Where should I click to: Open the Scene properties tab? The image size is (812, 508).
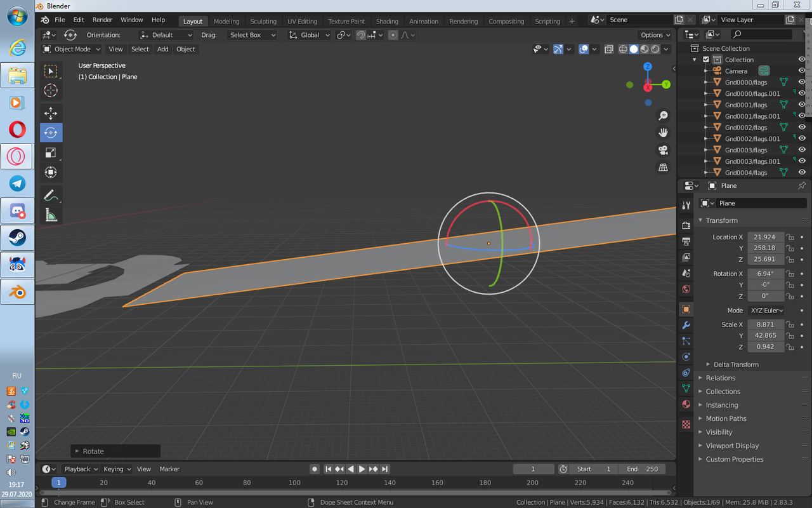click(x=686, y=273)
